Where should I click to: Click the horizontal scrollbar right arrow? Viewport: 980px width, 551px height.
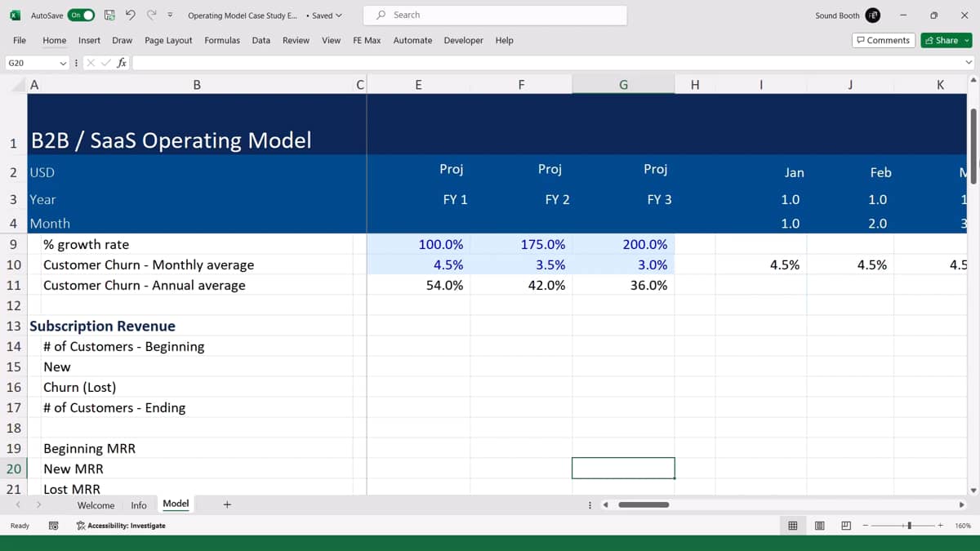(961, 504)
